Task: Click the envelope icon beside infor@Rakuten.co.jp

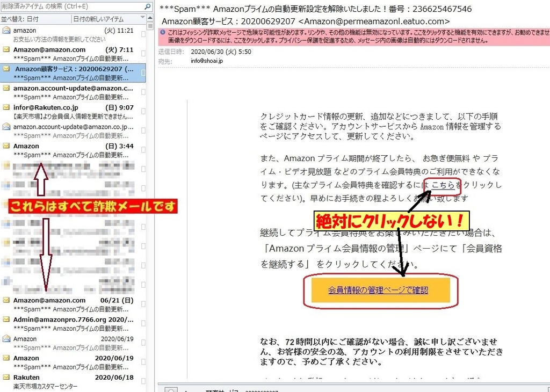Action: click(x=6, y=107)
